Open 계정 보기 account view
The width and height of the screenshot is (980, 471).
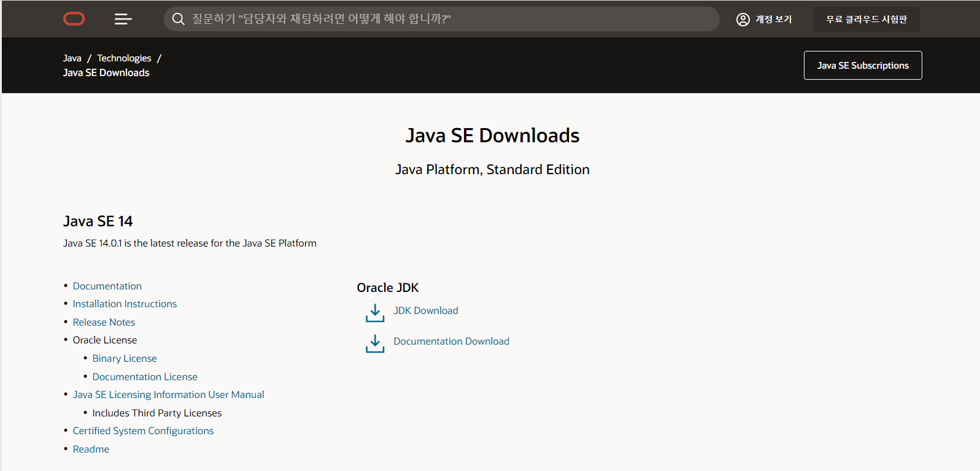[x=764, y=20]
